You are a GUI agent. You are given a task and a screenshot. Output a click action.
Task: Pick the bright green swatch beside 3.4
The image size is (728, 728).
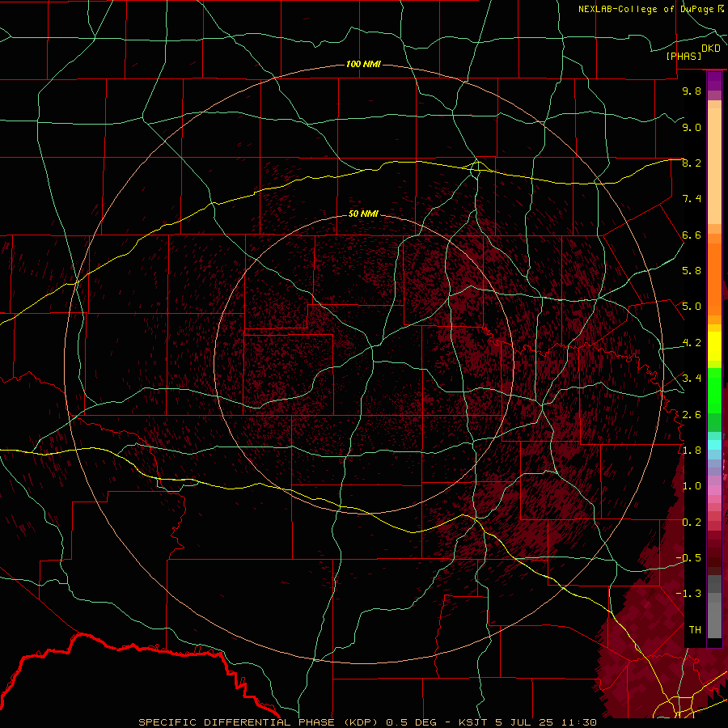pos(714,390)
